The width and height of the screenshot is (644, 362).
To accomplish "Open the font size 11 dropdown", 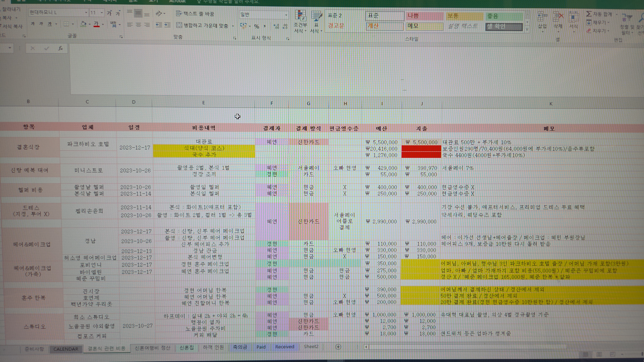I will [x=102, y=13].
